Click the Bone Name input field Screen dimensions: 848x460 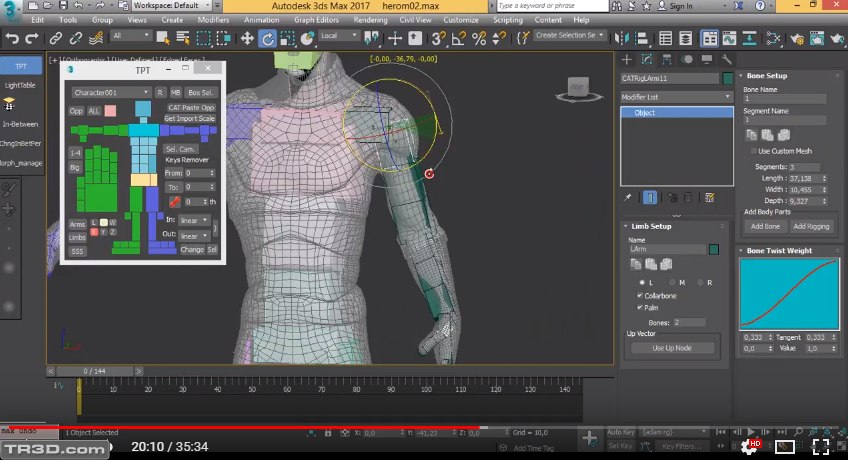pos(785,99)
